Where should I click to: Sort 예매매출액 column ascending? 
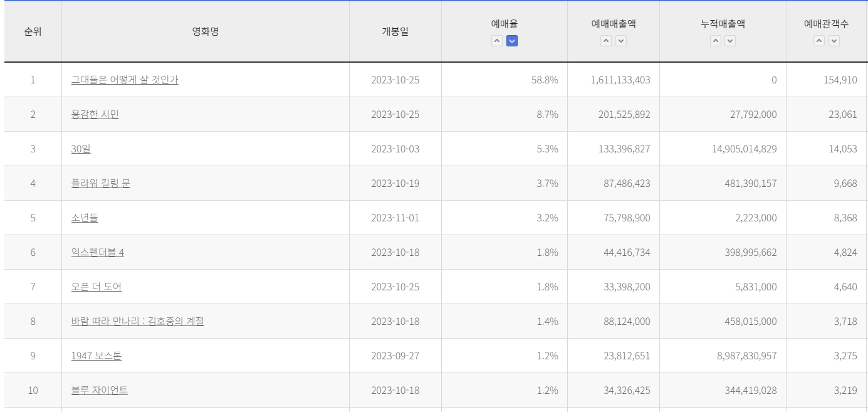pyautogui.click(x=605, y=41)
